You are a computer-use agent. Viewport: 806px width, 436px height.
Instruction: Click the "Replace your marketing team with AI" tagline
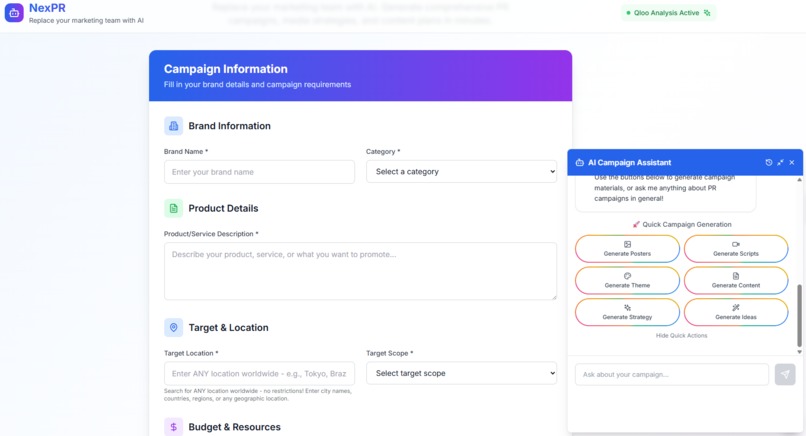pyautogui.click(x=86, y=21)
